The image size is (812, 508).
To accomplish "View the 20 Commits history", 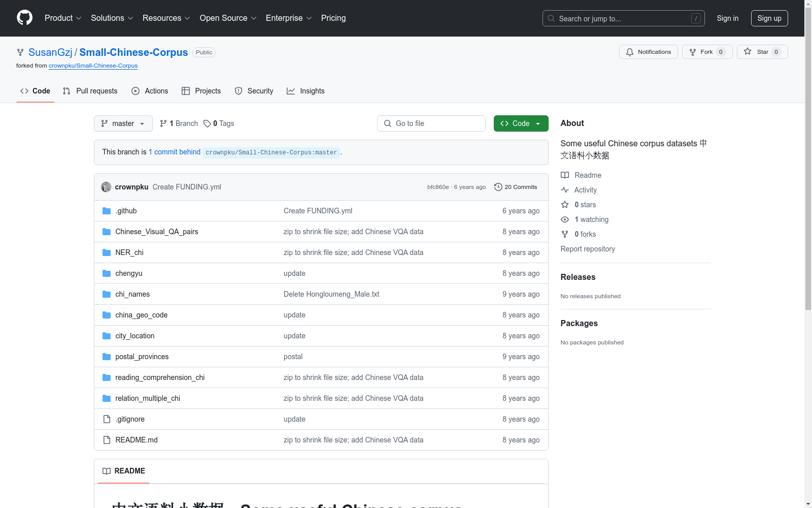I will pyautogui.click(x=516, y=187).
